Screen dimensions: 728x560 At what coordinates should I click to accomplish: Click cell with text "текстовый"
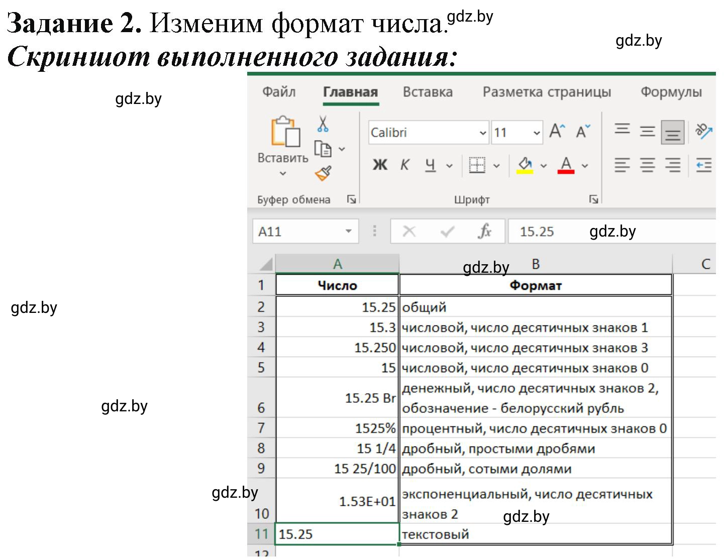(536, 533)
